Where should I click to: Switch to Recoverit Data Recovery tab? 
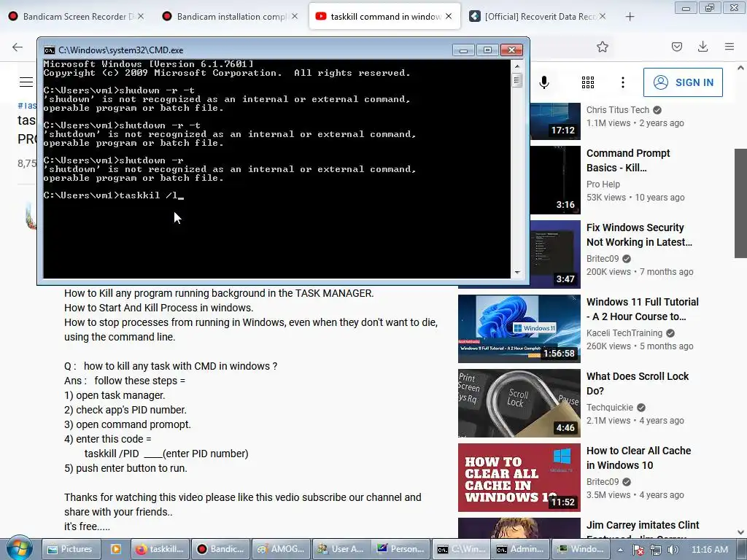click(x=538, y=16)
